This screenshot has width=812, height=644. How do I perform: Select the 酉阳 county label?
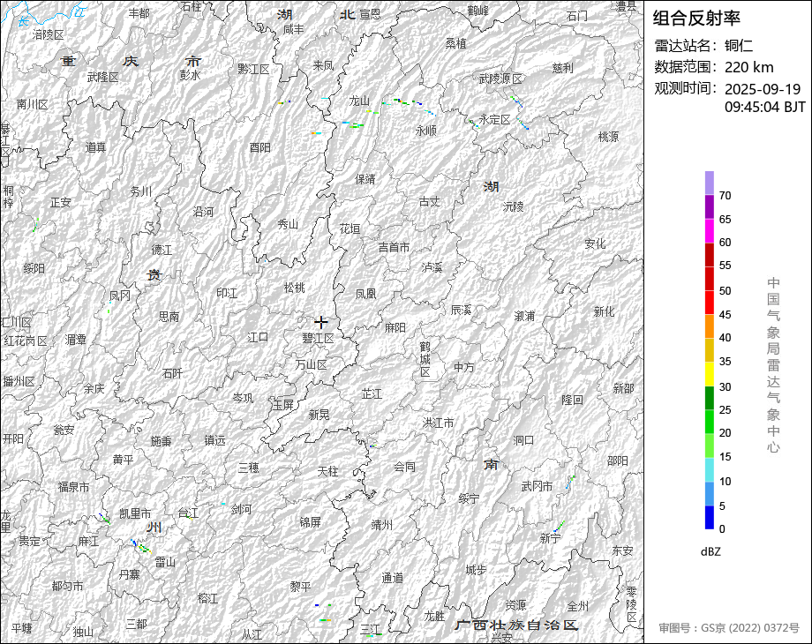click(260, 147)
